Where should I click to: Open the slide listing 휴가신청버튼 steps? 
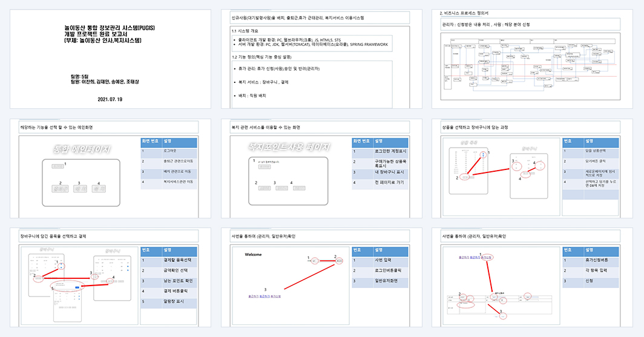pyautogui.click(x=532, y=278)
